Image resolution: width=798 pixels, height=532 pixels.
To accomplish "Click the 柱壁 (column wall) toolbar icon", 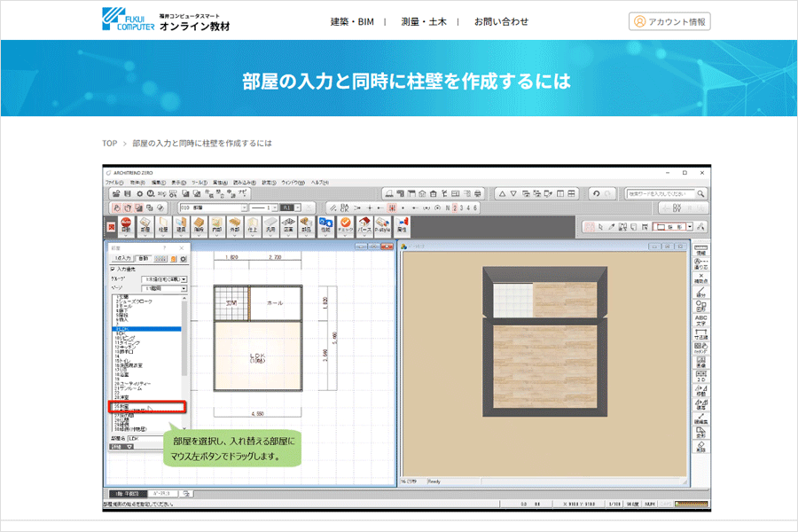I will click(163, 227).
